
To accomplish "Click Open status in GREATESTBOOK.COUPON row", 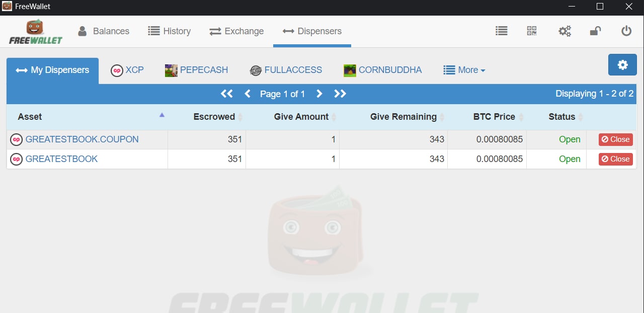I will tap(570, 139).
